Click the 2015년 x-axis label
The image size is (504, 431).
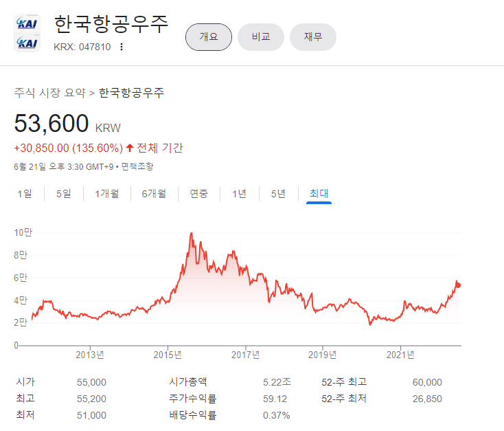(168, 355)
